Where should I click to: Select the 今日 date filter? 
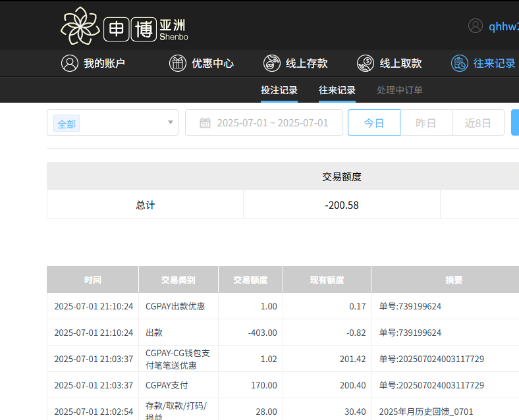click(373, 123)
